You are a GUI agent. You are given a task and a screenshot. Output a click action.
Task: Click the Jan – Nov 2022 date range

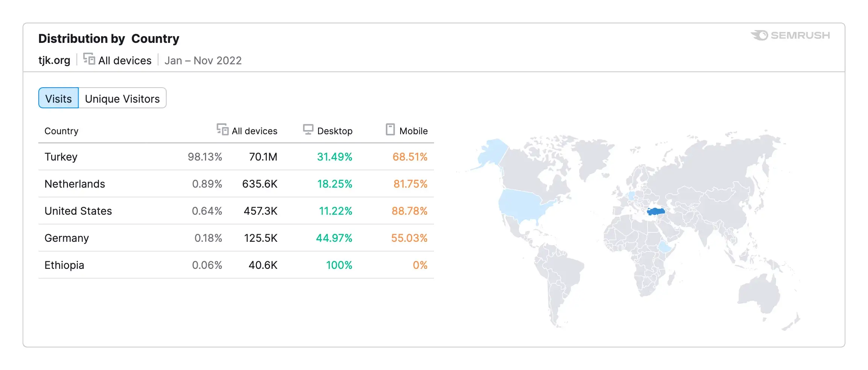[203, 61]
